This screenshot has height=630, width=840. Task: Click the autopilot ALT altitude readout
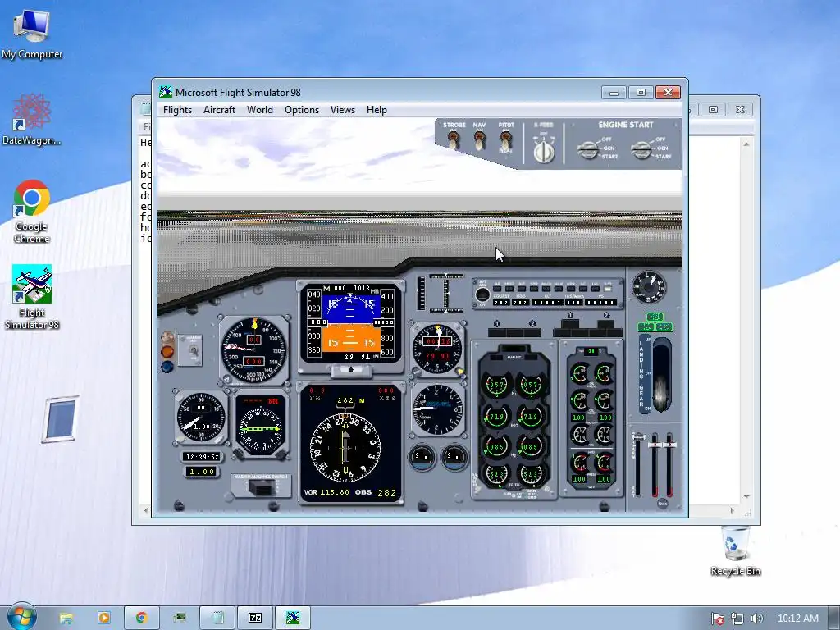(x=547, y=302)
